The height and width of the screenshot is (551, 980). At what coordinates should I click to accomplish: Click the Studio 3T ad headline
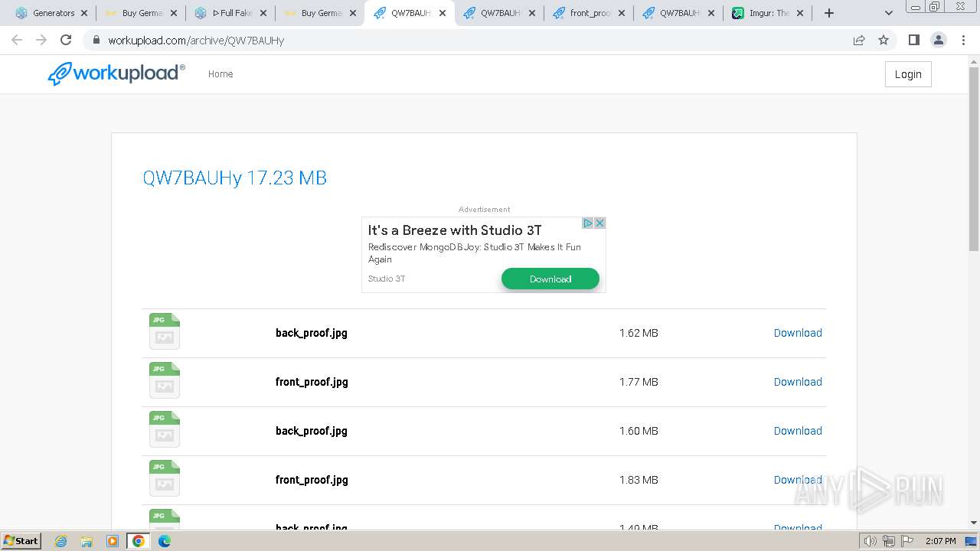(x=455, y=230)
